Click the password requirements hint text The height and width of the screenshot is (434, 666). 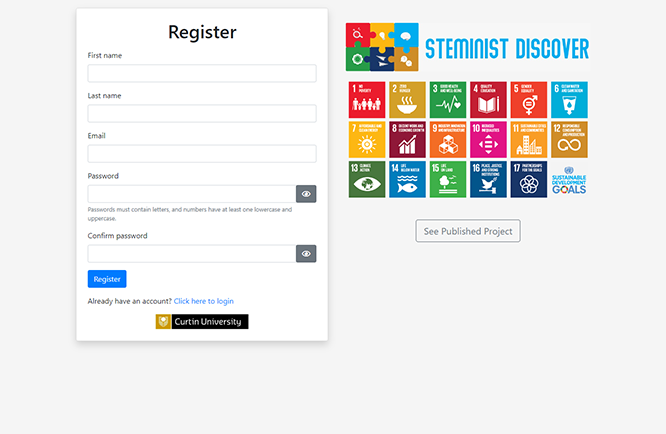190,214
